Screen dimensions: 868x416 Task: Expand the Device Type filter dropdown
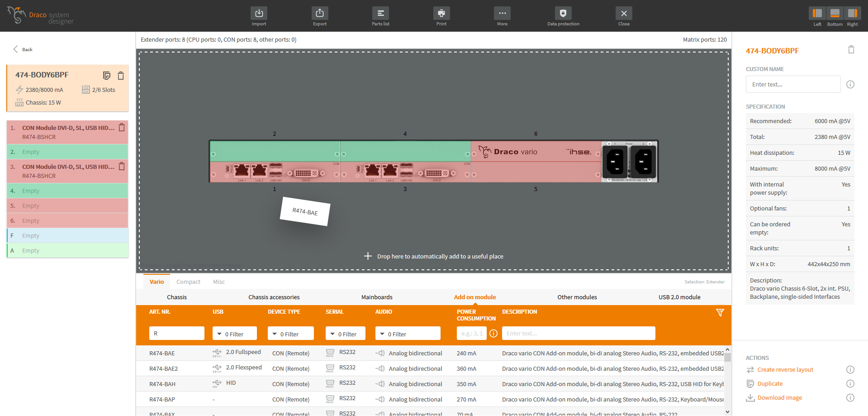290,334
